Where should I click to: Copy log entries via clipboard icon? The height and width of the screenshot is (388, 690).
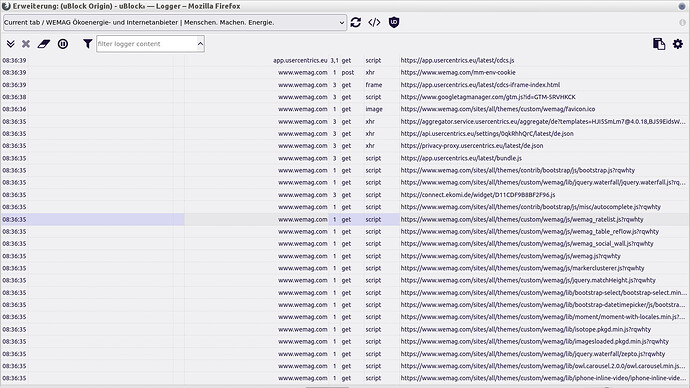pyautogui.click(x=659, y=44)
